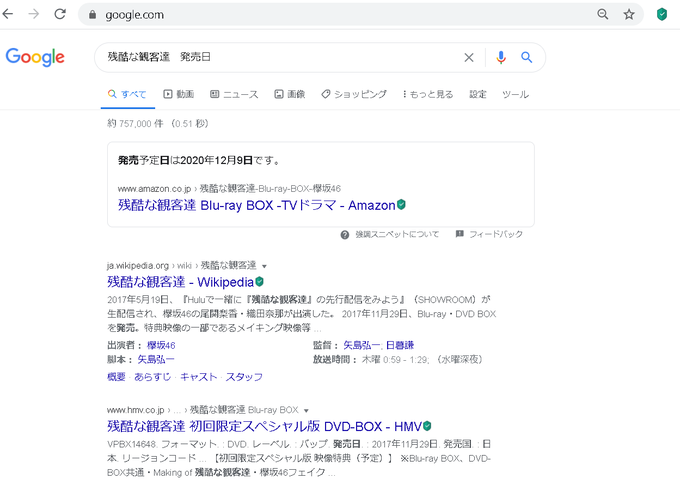Bookmark this page with the star icon
This screenshot has height=491, width=680.
point(629,14)
